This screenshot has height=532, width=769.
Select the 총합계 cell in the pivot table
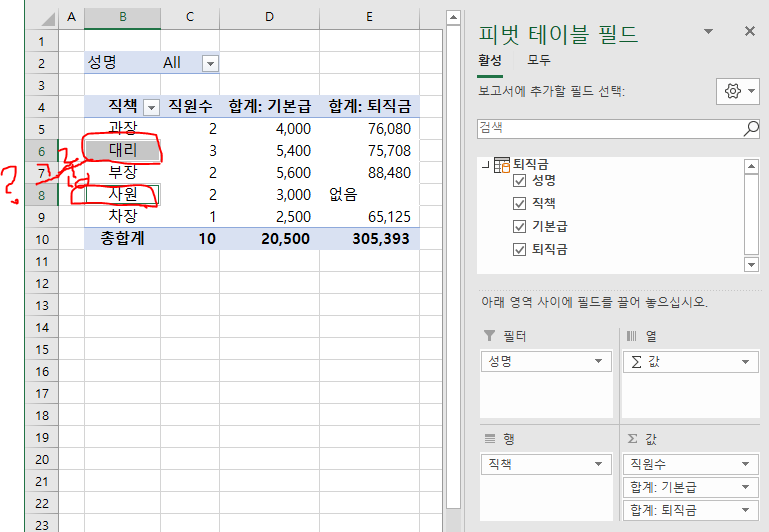click(121, 240)
